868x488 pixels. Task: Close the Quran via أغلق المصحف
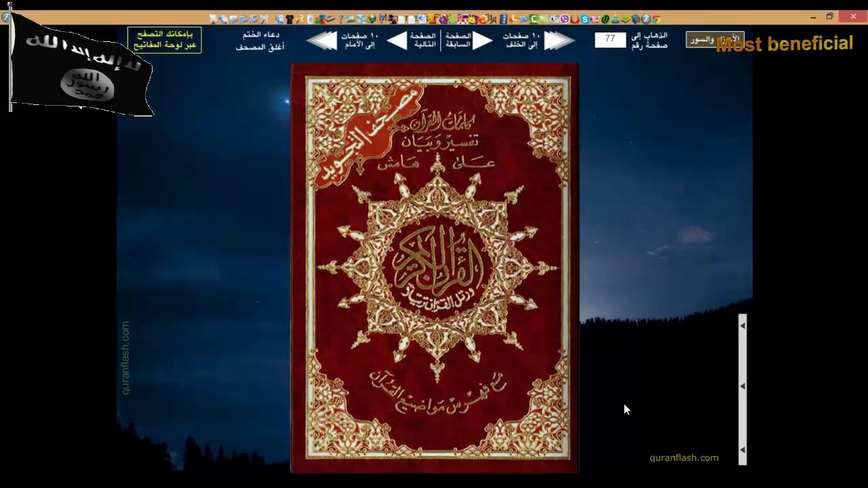[260, 47]
